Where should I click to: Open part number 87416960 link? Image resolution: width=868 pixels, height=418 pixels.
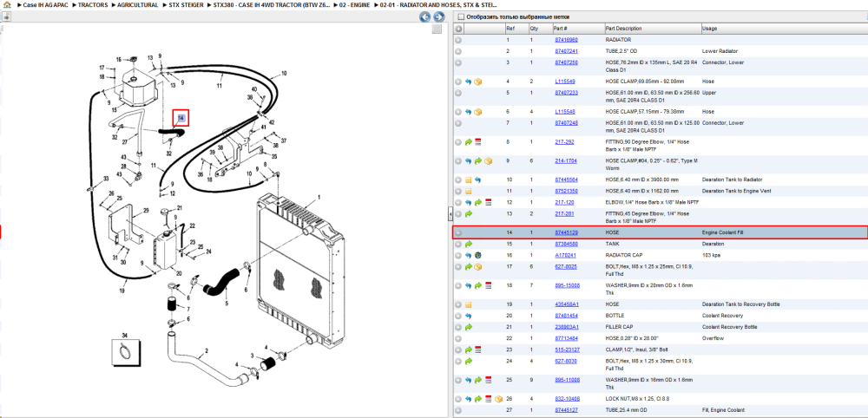tap(566, 41)
